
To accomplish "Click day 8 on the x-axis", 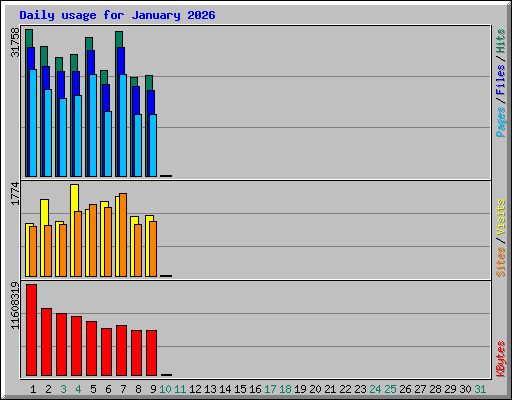I will (138, 389).
